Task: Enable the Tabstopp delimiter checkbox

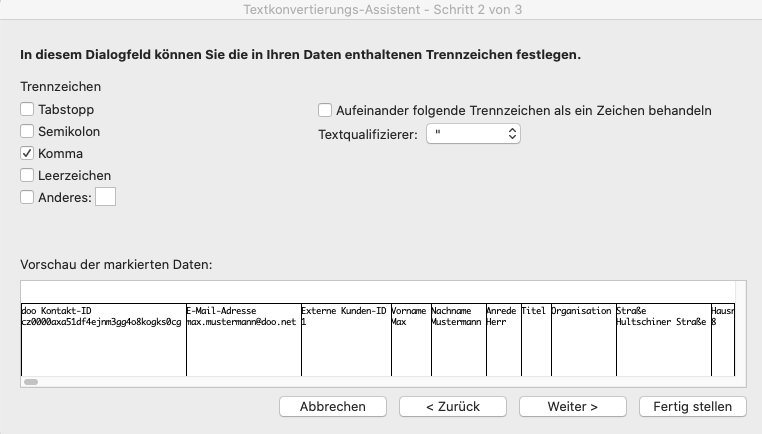Action: coord(27,109)
